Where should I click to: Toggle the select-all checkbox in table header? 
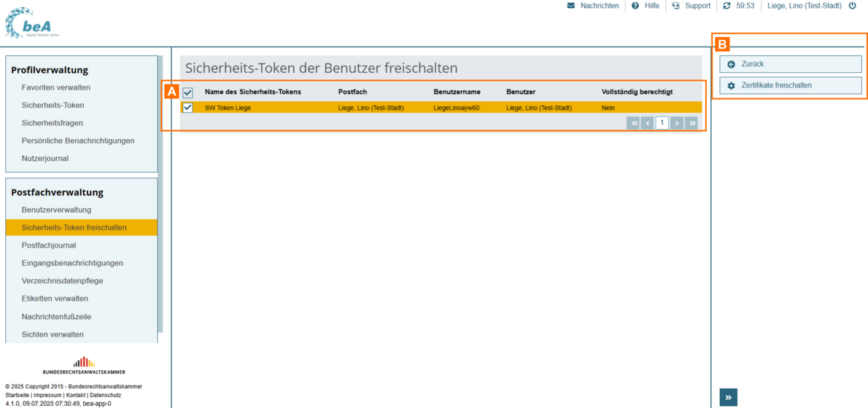tap(188, 93)
